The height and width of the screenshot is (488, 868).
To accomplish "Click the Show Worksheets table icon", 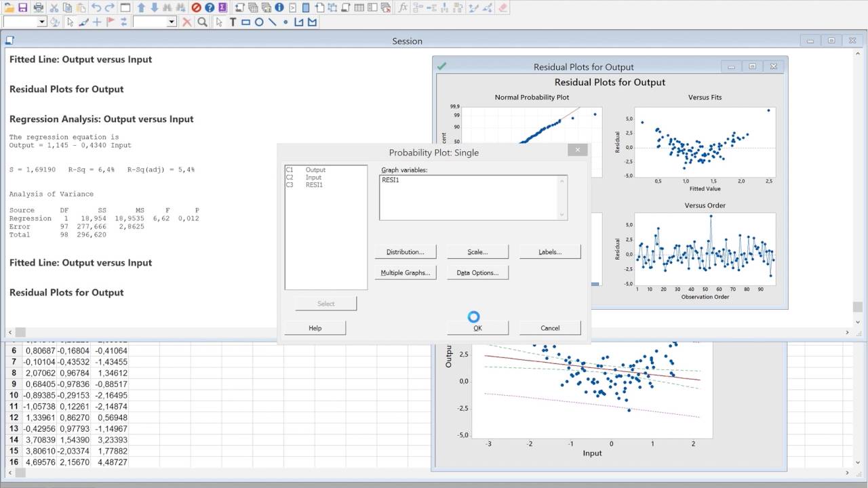I will (x=359, y=7).
